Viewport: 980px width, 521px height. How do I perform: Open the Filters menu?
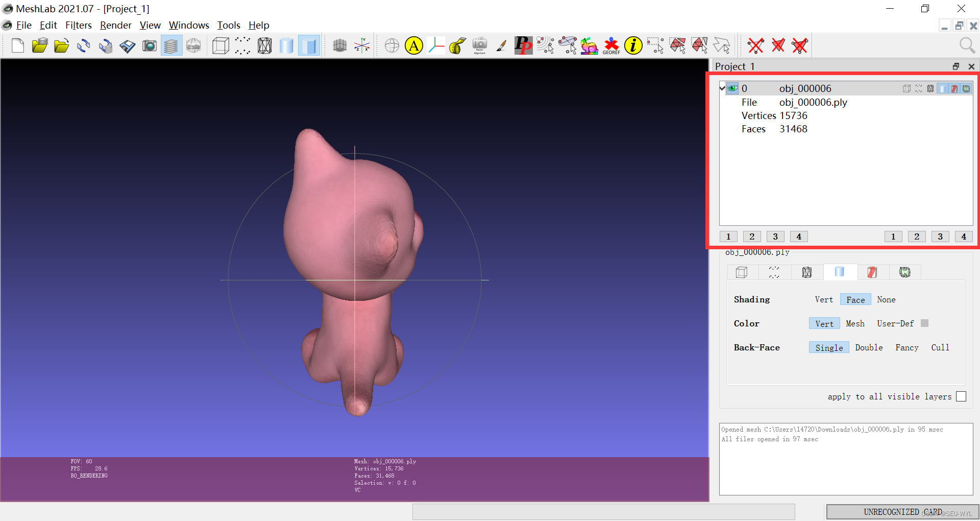point(78,25)
